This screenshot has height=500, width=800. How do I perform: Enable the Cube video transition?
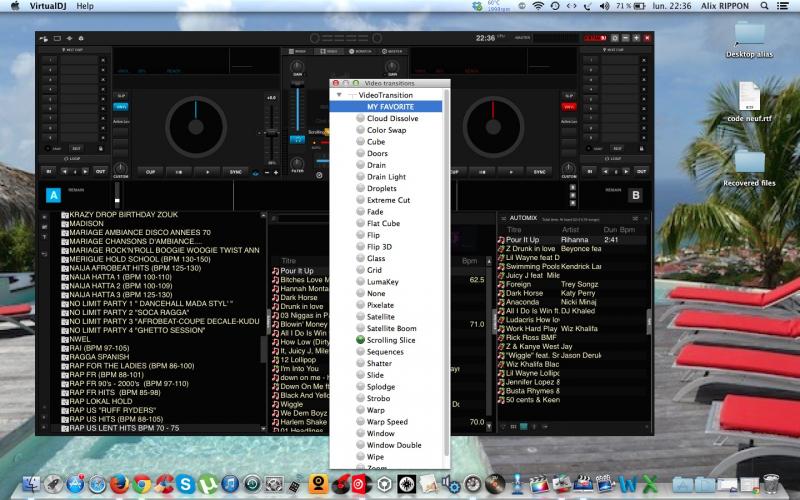360,142
